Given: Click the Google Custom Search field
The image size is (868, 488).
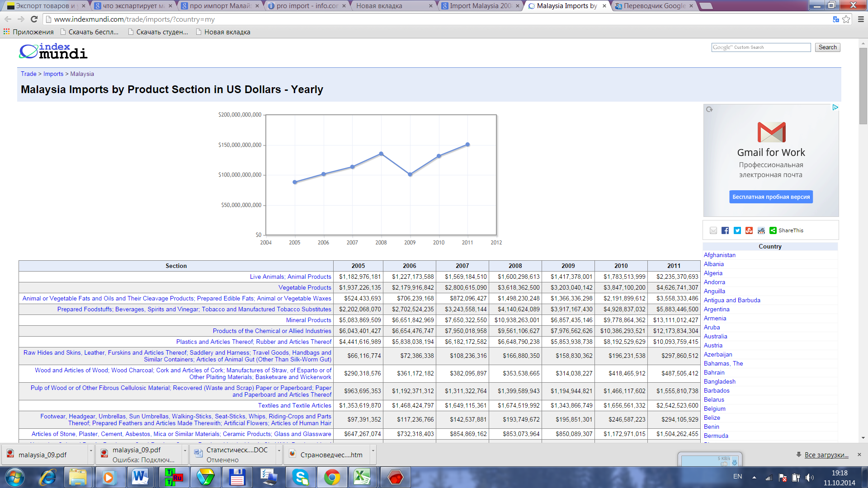Looking at the screenshot, I should tap(761, 47).
